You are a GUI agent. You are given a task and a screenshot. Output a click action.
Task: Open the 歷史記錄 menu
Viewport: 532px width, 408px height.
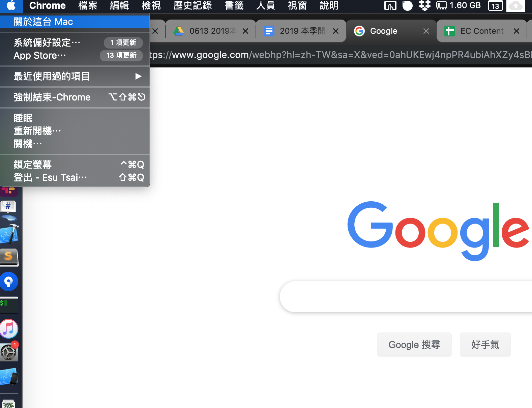point(193,5)
